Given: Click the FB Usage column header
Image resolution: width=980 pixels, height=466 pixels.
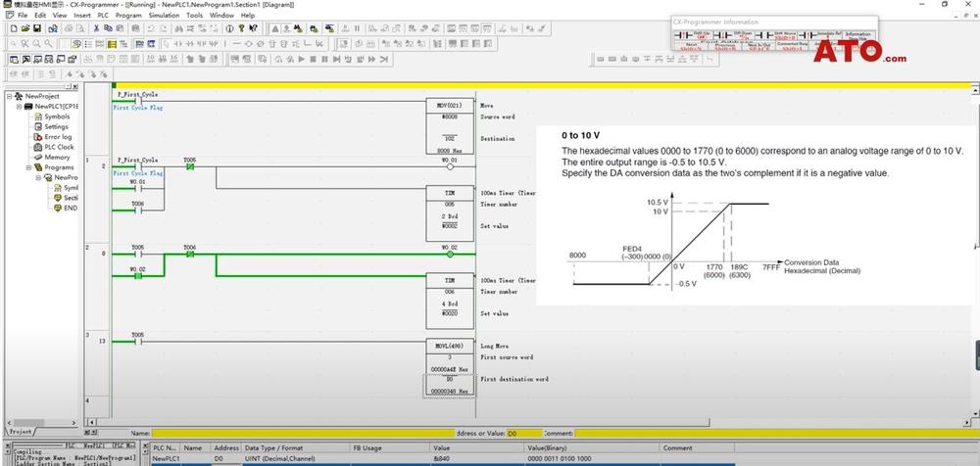Looking at the screenshot, I should coord(391,447).
